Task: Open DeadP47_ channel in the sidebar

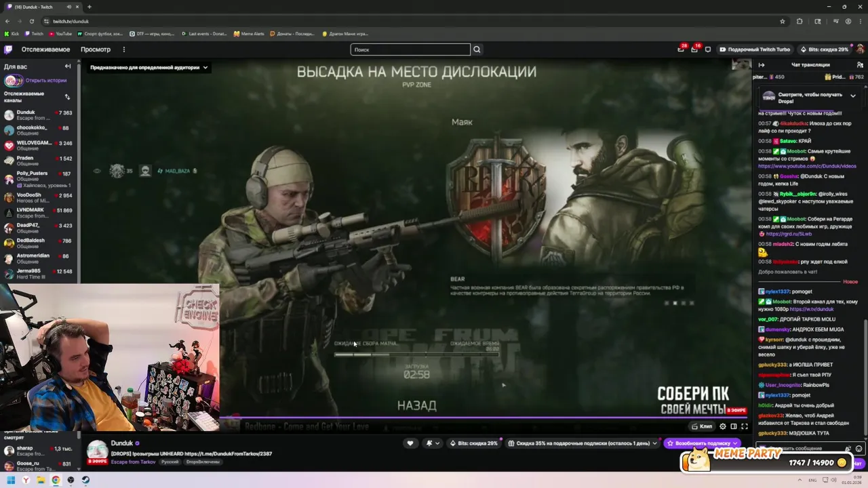Action: pyautogui.click(x=39, y=228)
